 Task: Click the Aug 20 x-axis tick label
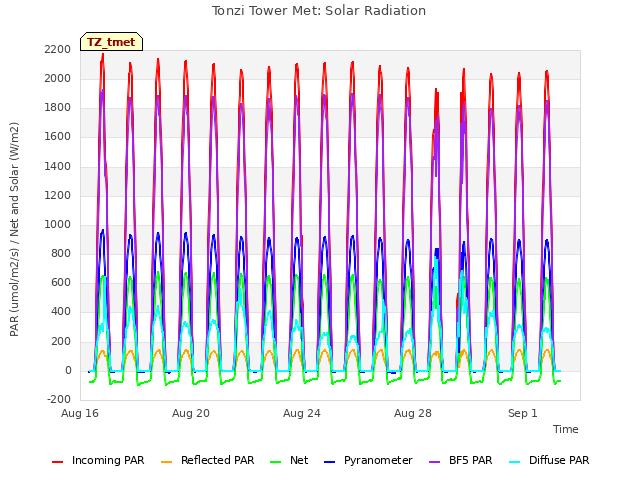pos(191,413)
